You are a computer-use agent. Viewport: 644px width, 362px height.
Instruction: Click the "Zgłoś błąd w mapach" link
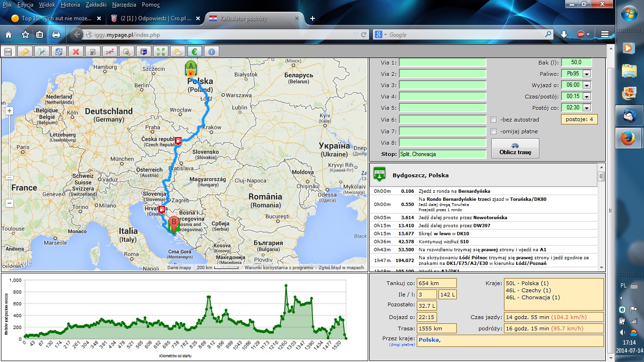tap(341, 268)
